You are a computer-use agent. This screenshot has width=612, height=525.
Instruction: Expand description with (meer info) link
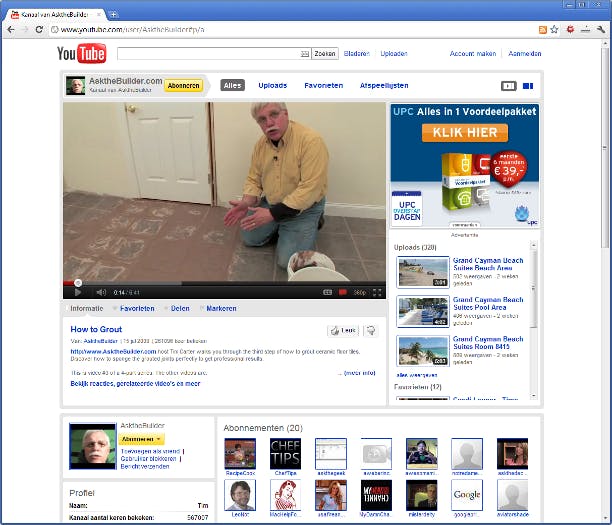point(359,373)
